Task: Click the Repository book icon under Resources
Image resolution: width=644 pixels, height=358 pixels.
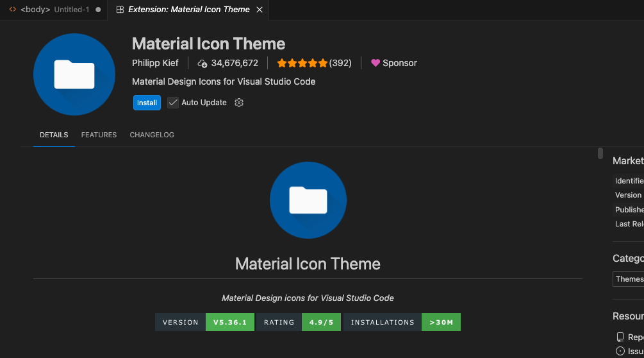Action: coord(620,337)
